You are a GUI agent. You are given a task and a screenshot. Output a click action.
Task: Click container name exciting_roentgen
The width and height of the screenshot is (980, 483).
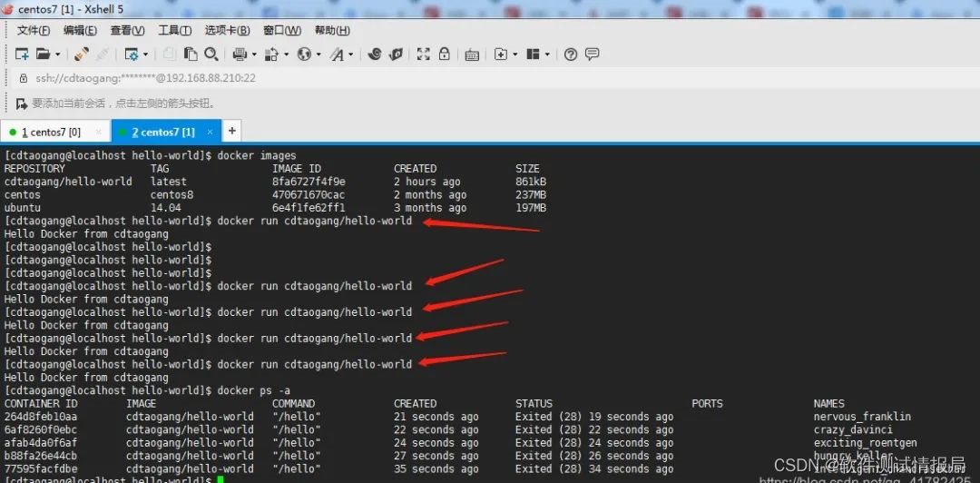click(865, 443)
